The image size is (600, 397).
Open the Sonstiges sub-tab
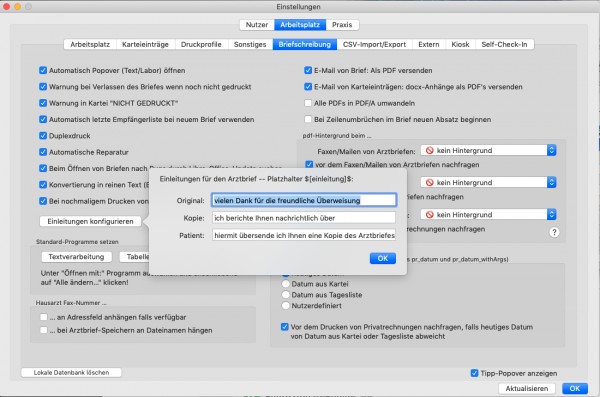click(x=250, y=44)
